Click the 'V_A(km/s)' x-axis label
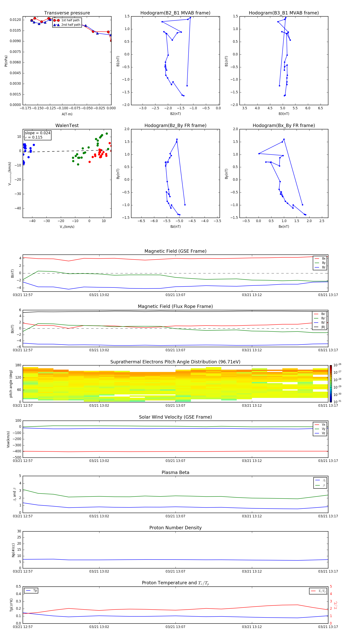Image resolution: width=351 pixels, height=644 pixels. tap(67, 227)
